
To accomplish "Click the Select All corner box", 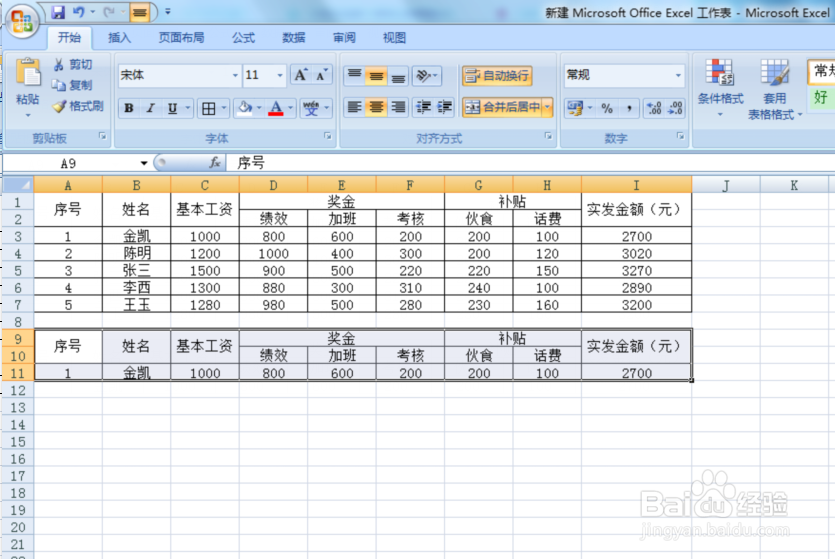I will [x=18, y=185].
